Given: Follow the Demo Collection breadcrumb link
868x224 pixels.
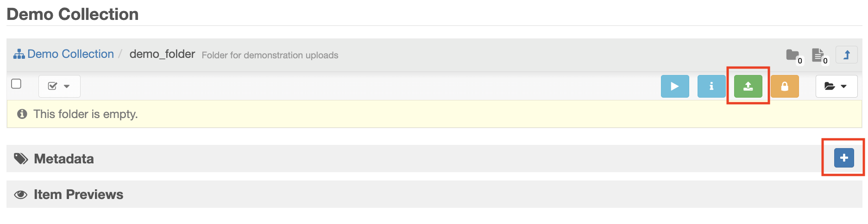Looking at the screenshot, I should click(x=70, y=54).
